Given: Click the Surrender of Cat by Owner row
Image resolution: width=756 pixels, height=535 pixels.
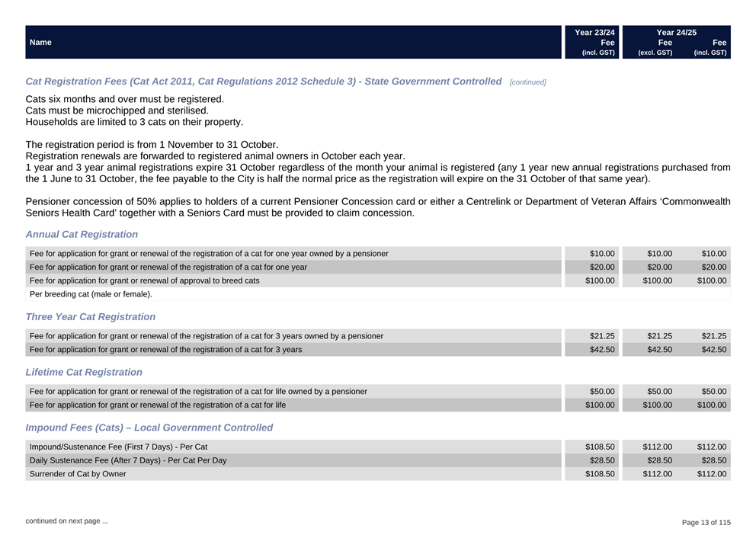Looking at the screenshot, I should (78, 474).
